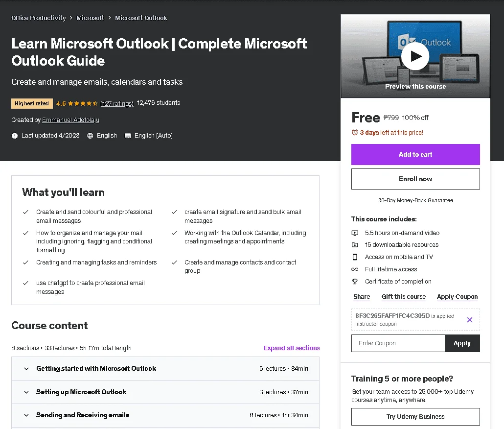Expand Getting started with Microsoft Outlook section
Viewport: 504px width, 429px height.
pyautogui.click(x=165, y=369)
